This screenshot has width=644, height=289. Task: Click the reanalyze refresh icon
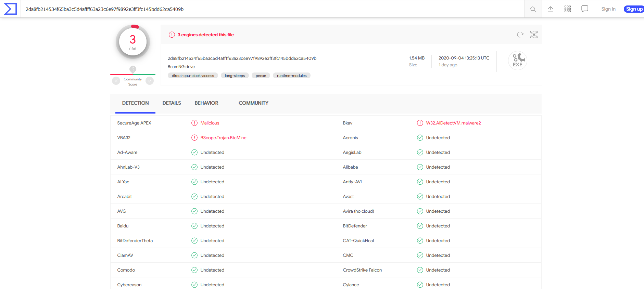pyautogui.click(x=520, y=35)
